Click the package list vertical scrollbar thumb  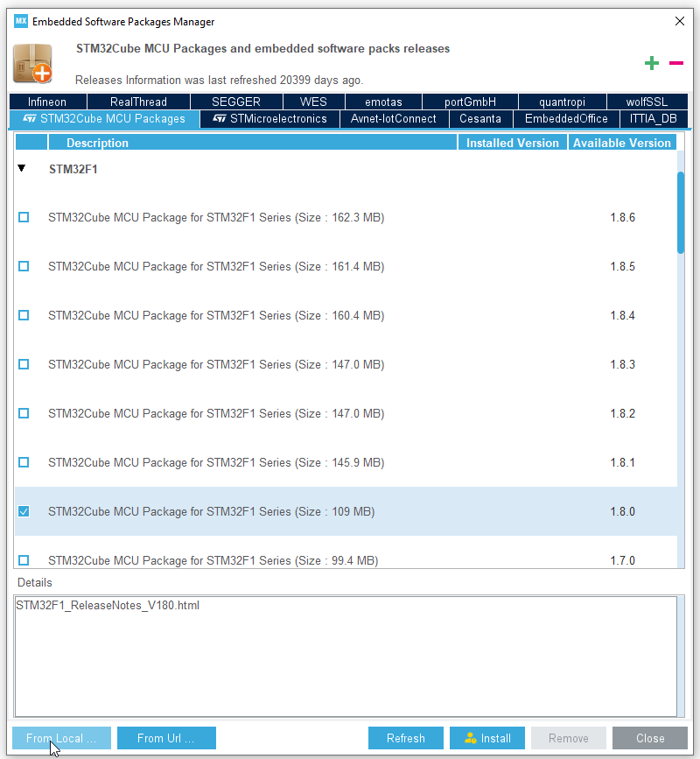pos(681,213)
